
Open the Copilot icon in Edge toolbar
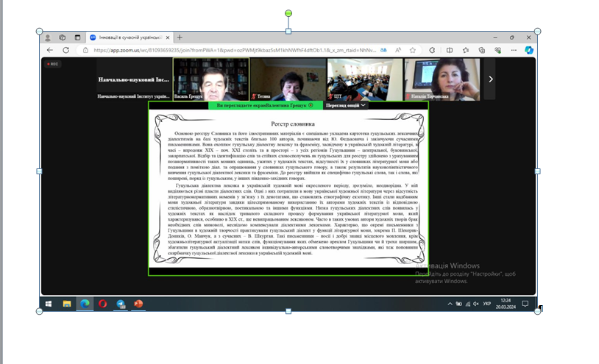[528, 50]
